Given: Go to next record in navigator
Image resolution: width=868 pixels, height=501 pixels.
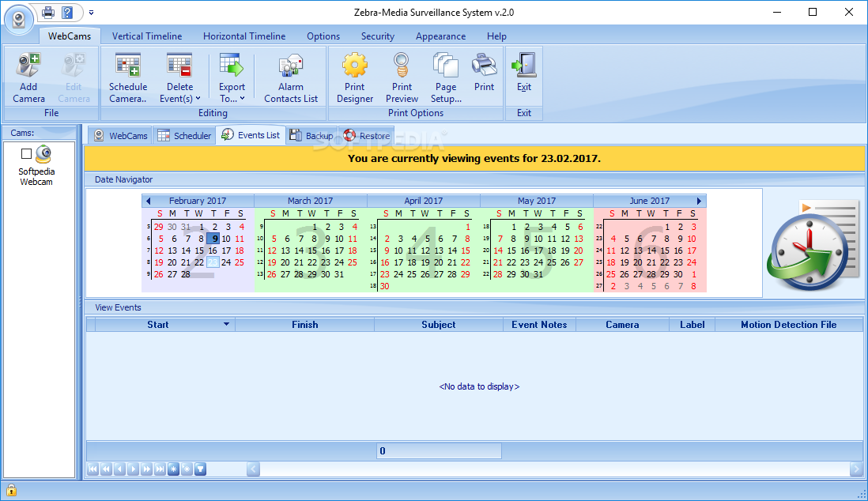Looking at the screenshot, I should pyautogui.click(x=133, y=469).
